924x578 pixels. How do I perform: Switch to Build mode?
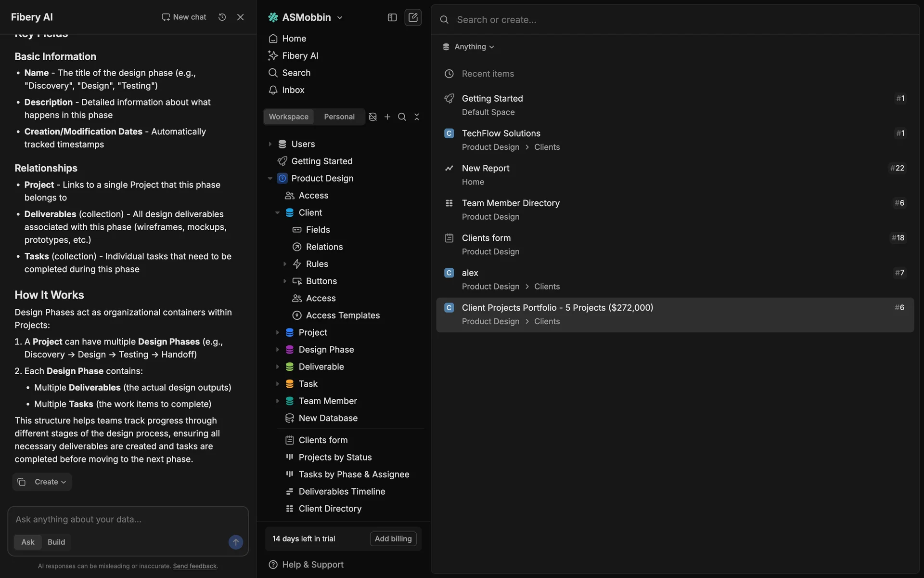coord(56,542)
